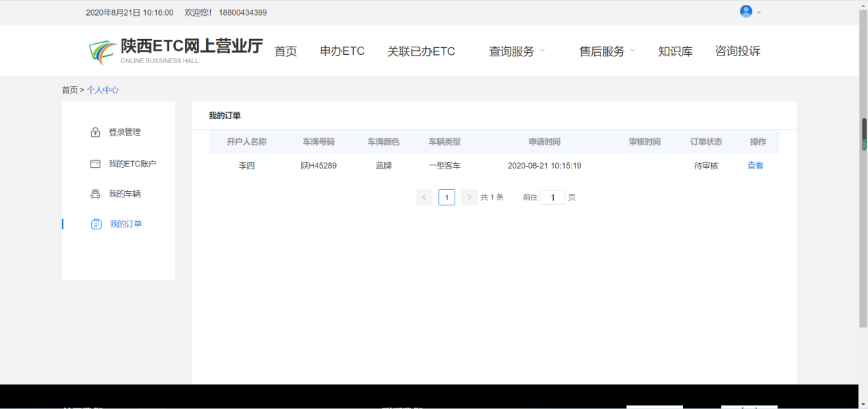Click the clipboard icon beside 我的订单
This screenshot has width=868, height=409.
(97, 224)
